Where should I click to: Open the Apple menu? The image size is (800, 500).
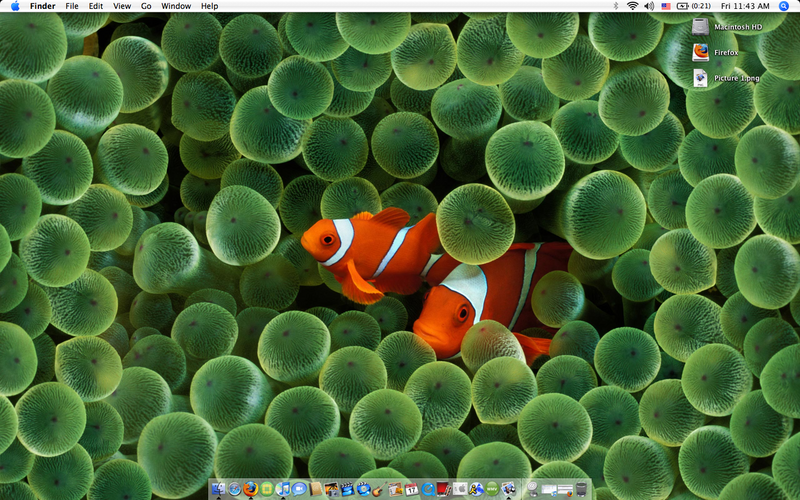(x=15, y=6)
